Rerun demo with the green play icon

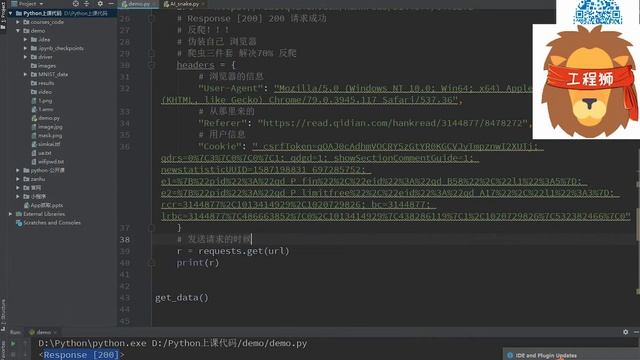coord(13,344)
